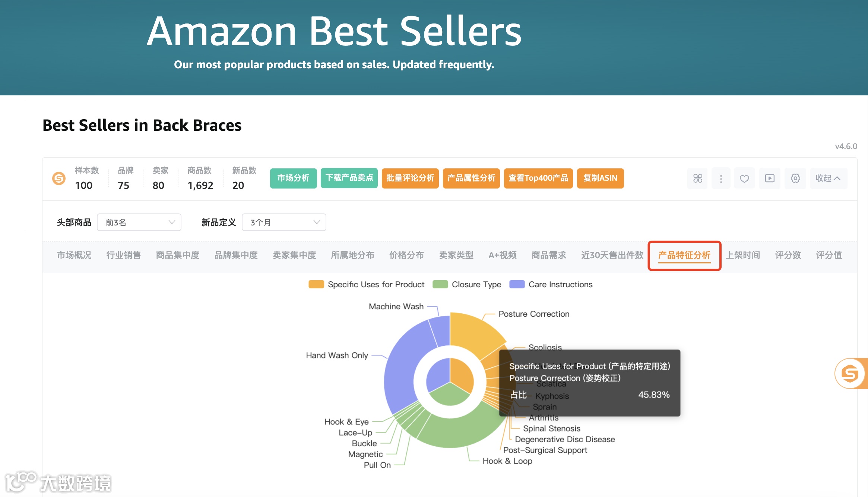
Task: Switch to the 价格分布 tab
Action: (x=406, y=255)
